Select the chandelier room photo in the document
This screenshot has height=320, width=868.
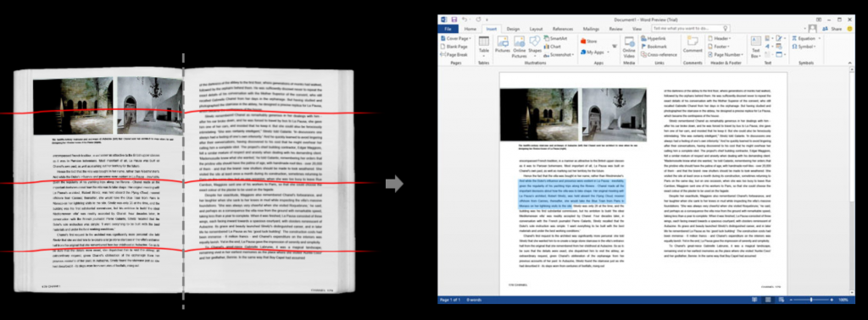point(614,114)
